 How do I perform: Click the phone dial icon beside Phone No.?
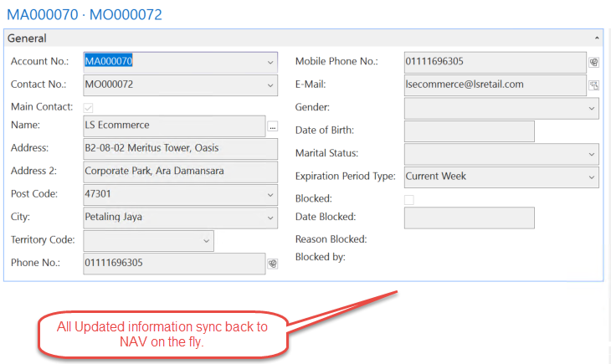(x=272, y=264)
